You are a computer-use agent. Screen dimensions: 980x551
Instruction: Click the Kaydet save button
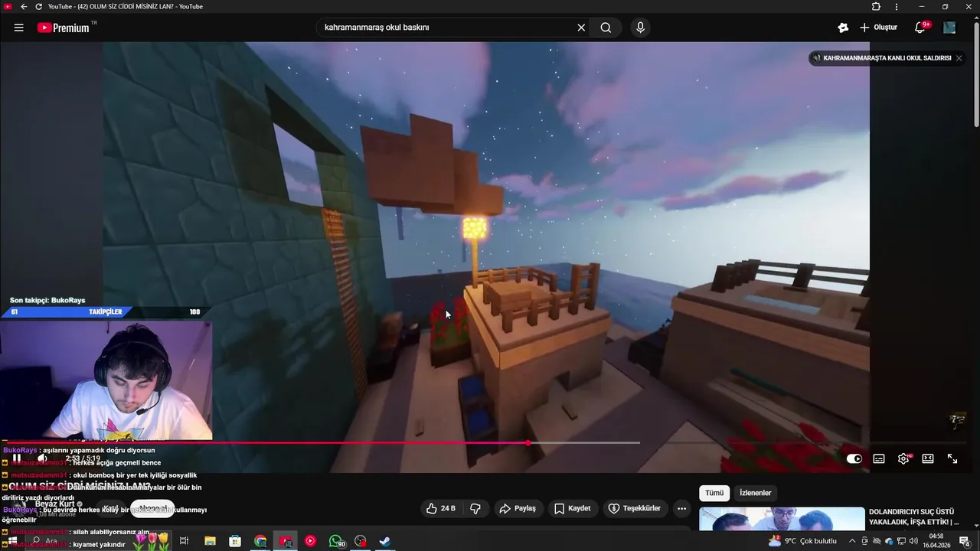572,508
